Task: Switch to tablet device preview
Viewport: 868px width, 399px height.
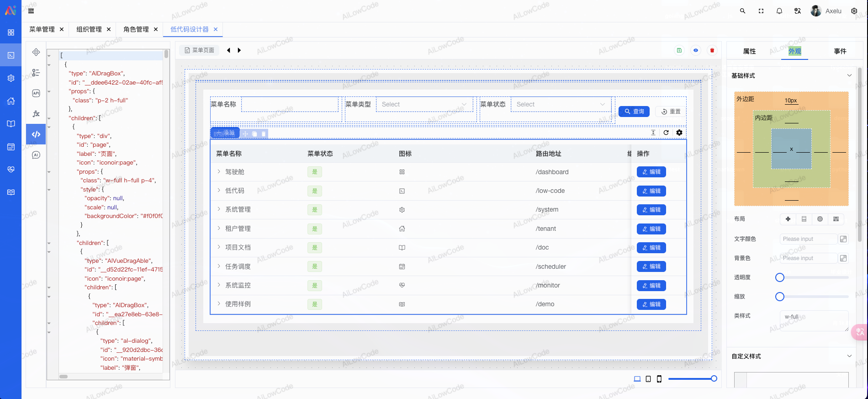Action: click(x=648, y=379)
